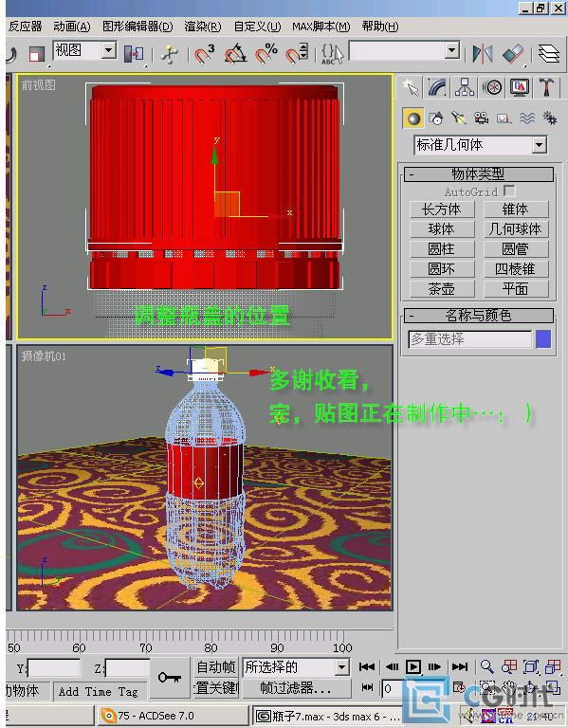Click the 平面 button

tap(516, 289)
